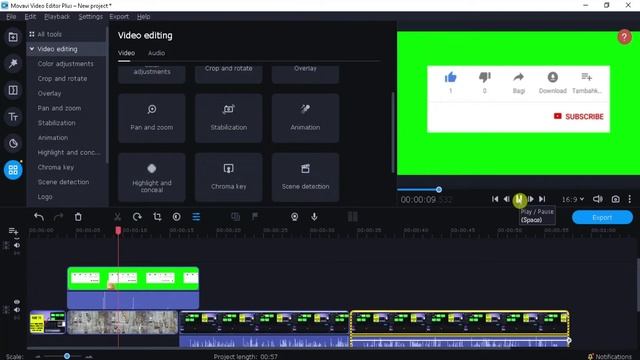The image size is (640, 360).
Task: Open the Export menu
Action: [119, 16]
